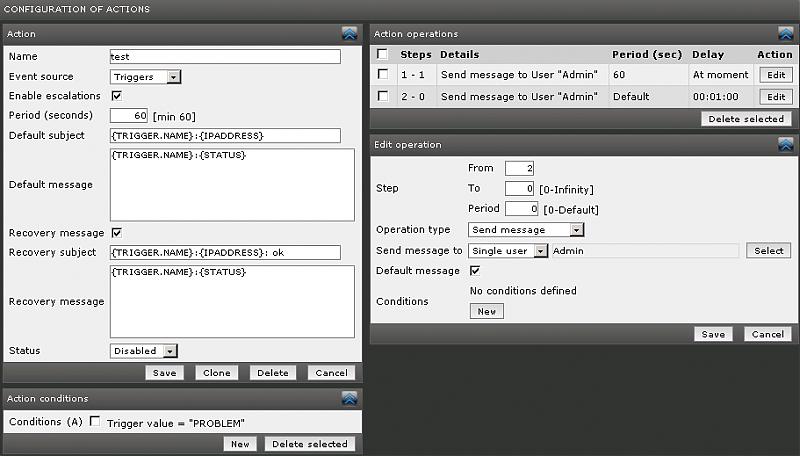This screenshot has height=456, width=800.
Task: Toggle the Enable escalations checkbox
Action: point(116,95)
